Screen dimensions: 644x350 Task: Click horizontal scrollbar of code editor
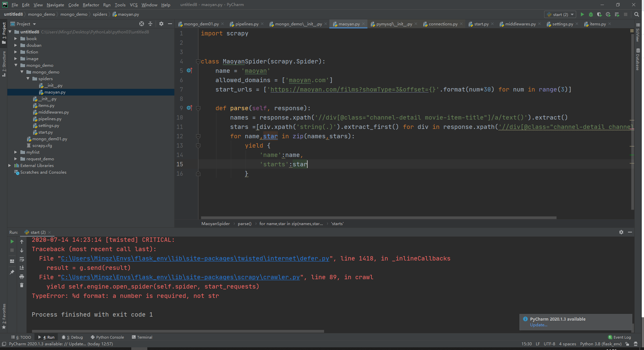tap(379, 218)
